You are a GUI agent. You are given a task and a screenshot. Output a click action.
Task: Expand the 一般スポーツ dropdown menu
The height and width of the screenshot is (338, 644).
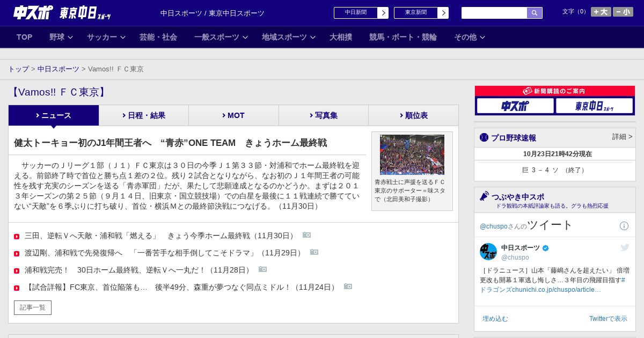pos(221,37)
